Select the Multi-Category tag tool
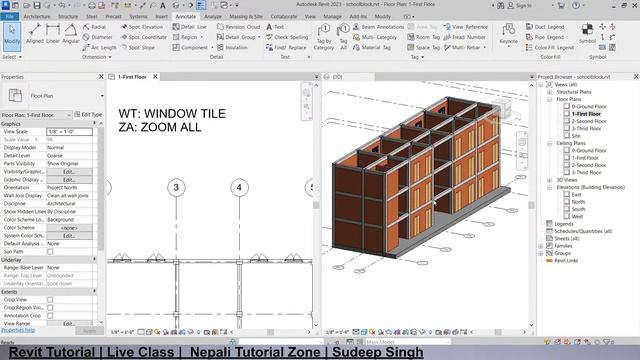Screen dimensions: 640x360 375,37
